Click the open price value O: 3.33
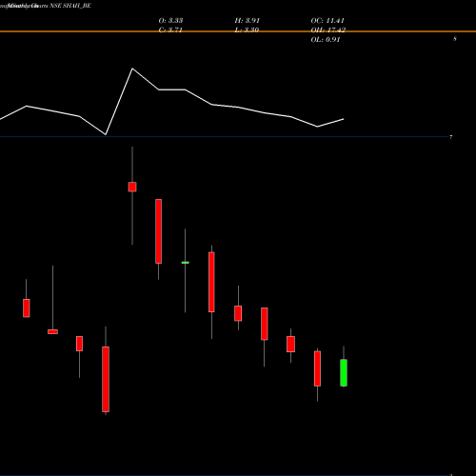This screenshot has width=476, height=476. pyautogui.click(x=170, y=21)
